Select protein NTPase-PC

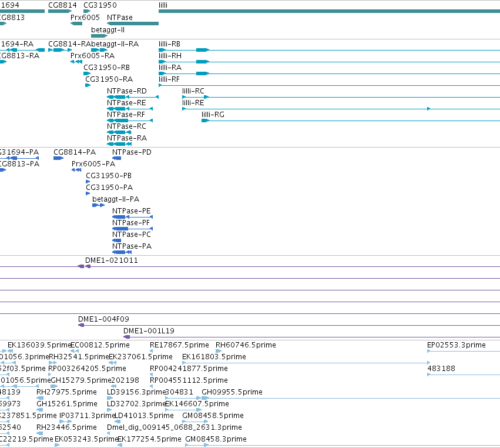point(132,235)
